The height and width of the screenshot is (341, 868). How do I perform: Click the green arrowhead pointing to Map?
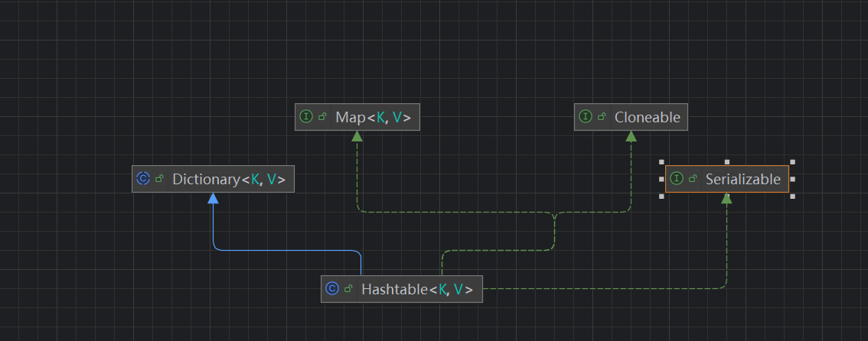357,137
